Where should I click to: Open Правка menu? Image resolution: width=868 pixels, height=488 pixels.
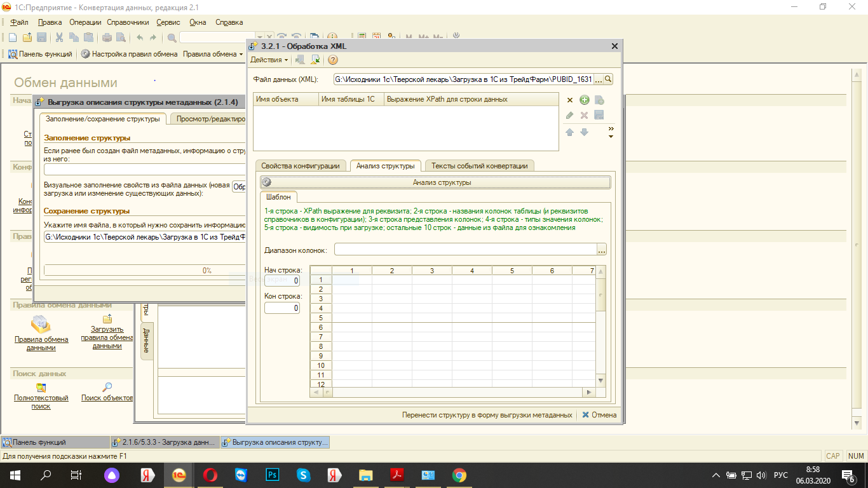click(x=50, y=22)
